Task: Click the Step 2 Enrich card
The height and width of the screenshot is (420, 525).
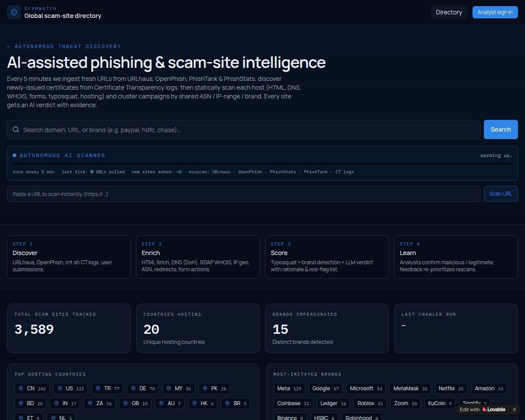Action: tap(198, 257)
